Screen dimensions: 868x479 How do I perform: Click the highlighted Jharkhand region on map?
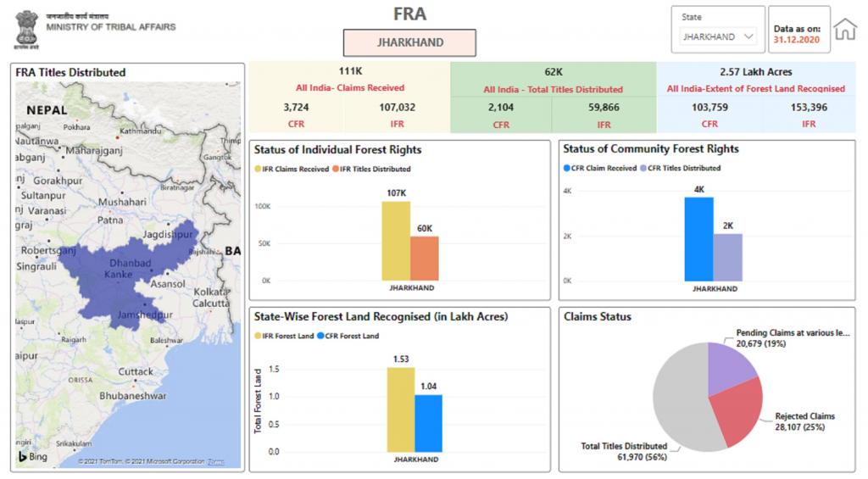(x=127, y=271)
